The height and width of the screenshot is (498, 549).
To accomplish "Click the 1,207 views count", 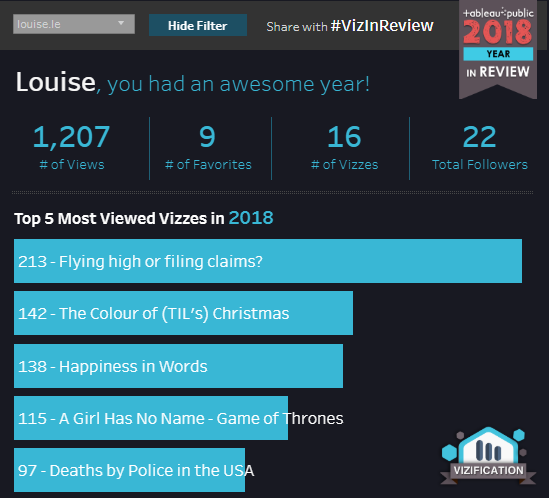I will [71, 137].
